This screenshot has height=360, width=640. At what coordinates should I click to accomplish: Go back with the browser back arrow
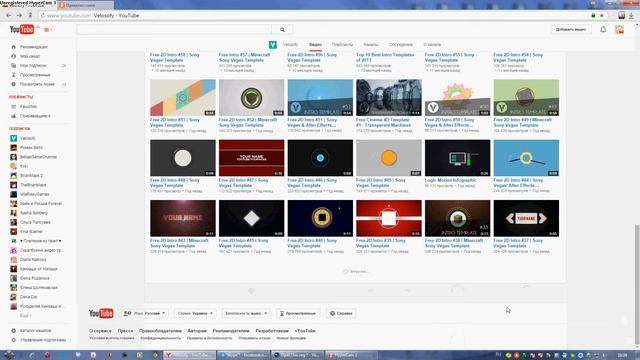pyautogui.click(x=9, y=16)
